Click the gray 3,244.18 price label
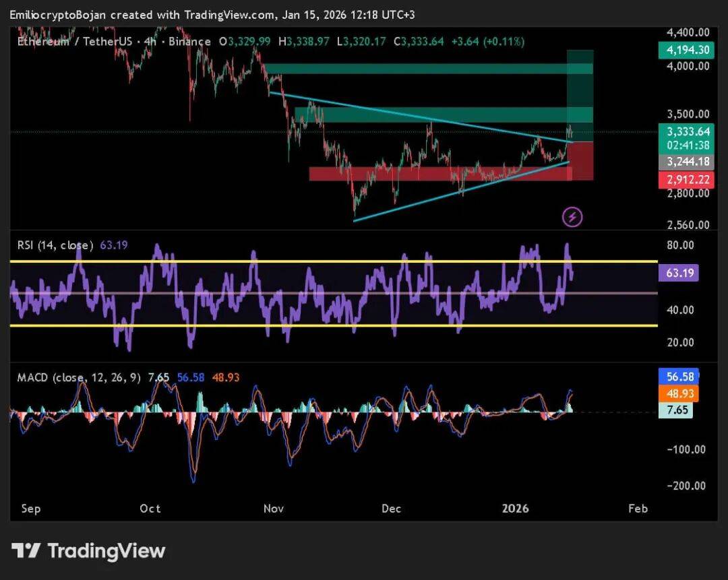Screen dimensions: 728x580 (x=683, y=162)
